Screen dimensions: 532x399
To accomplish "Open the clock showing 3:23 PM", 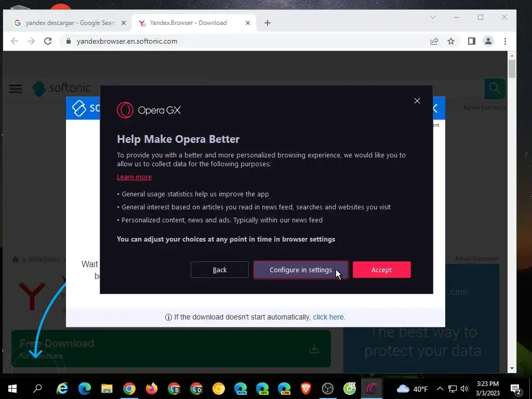I will coord(487,389).
